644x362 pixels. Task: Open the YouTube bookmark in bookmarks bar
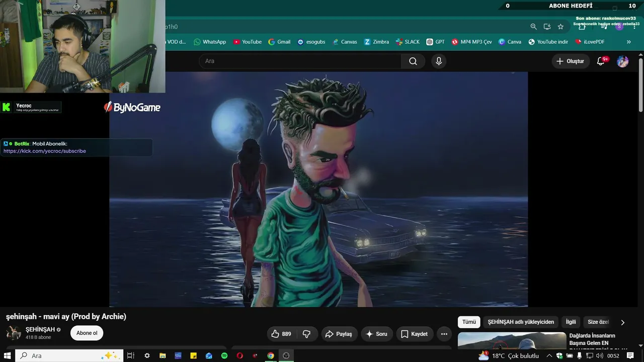pyautogui.click(x=247, y=42)
